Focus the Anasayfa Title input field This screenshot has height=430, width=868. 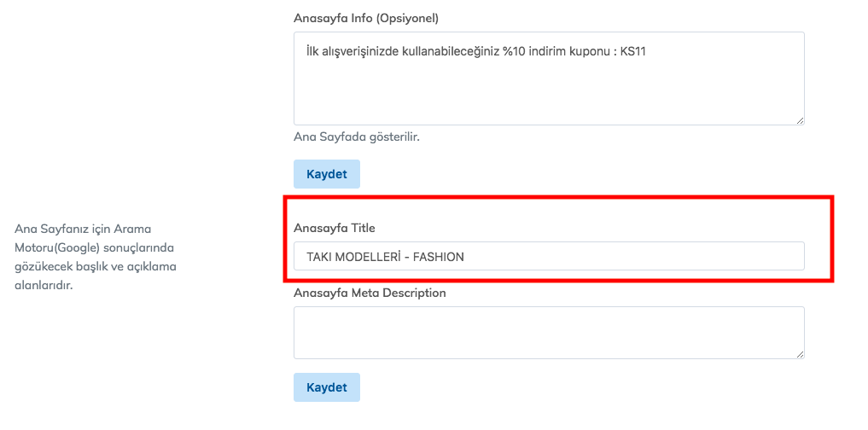coord(548,256)
